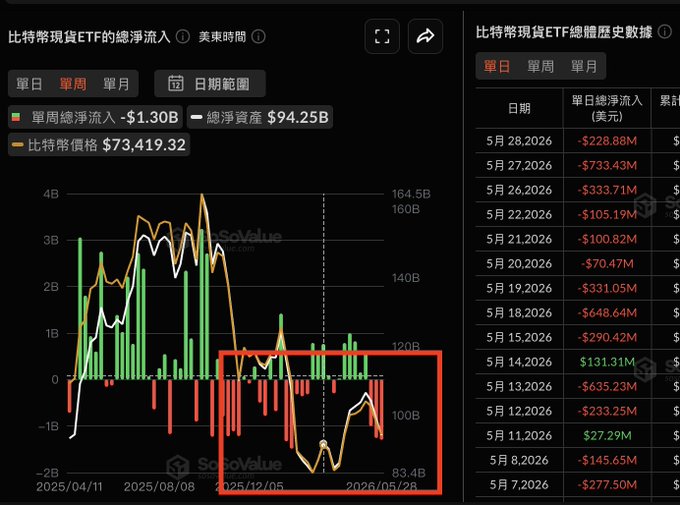Screen dimensions: 680x505
Task: Click the -$105.19M net inflow value
Action: pos(607,214)
